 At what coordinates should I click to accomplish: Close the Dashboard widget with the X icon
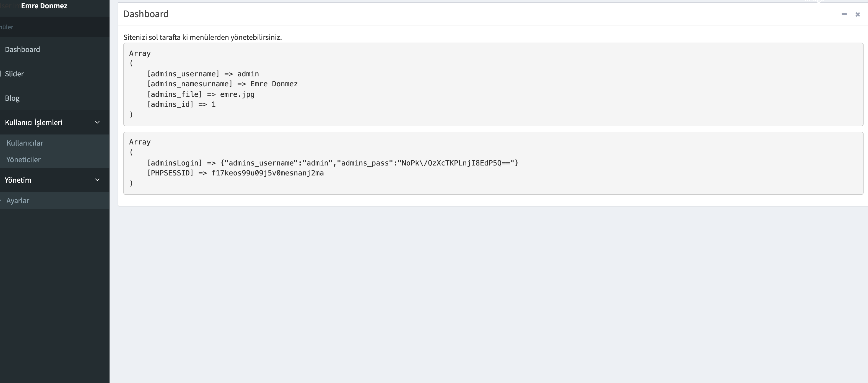pyautogui.click(x=857, y=14)
